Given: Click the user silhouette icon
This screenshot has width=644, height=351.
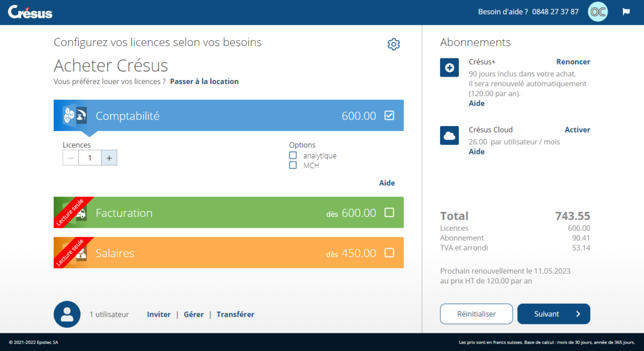Looking at the screenshot, I should (67, 314).
